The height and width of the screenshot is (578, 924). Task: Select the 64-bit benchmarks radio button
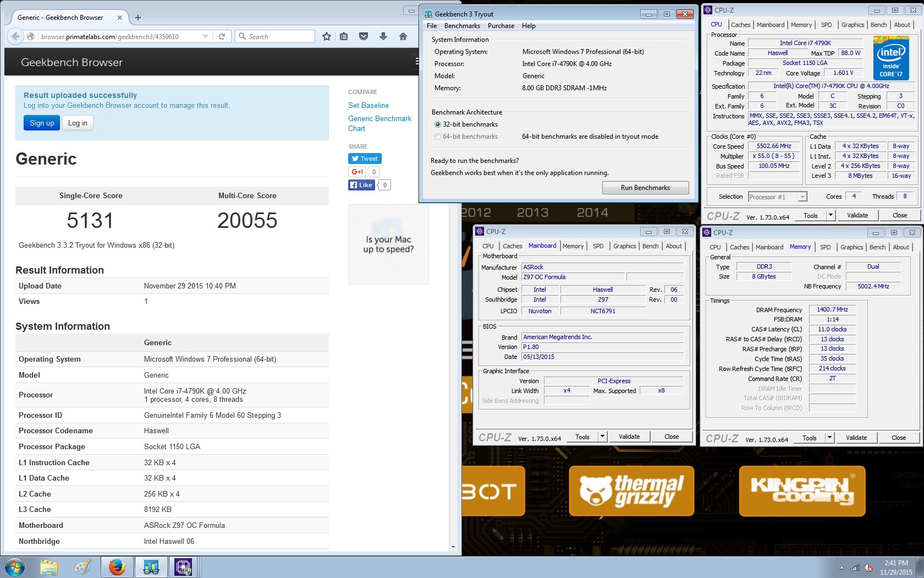tap(438, 137)
